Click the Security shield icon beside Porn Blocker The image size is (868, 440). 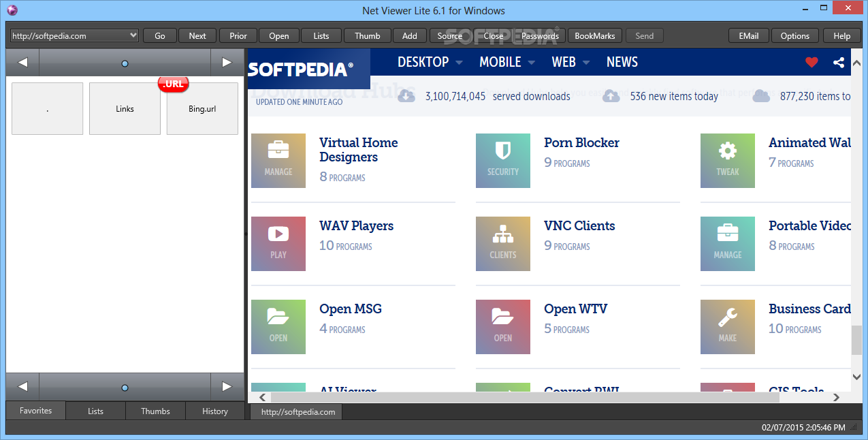(503, 161)
